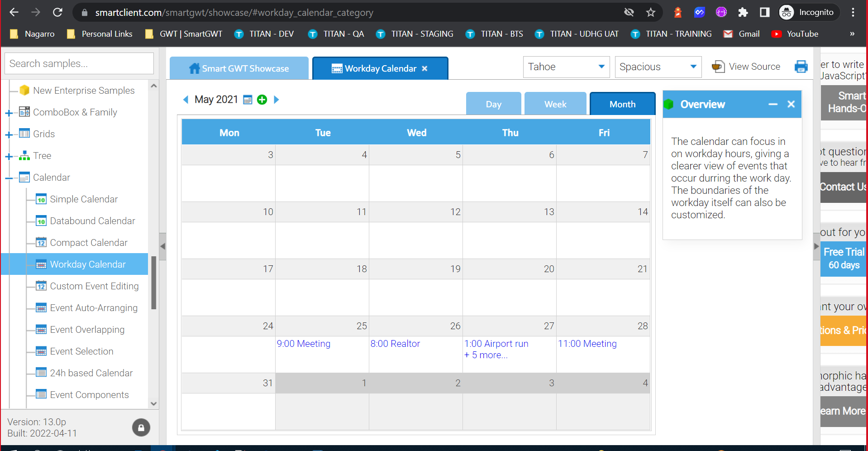Select the Workday Calendar tree item
The width and height of the screenshot is (868, 451).
point(74,264)
